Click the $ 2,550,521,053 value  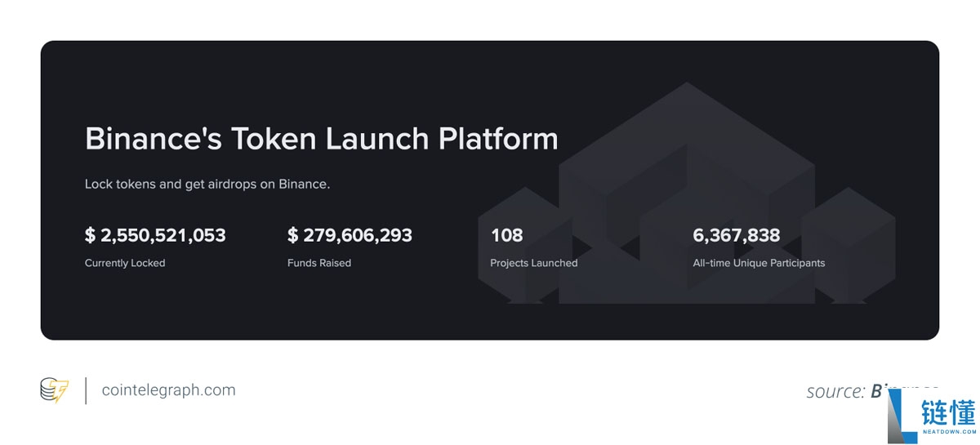tap(155, 235)
